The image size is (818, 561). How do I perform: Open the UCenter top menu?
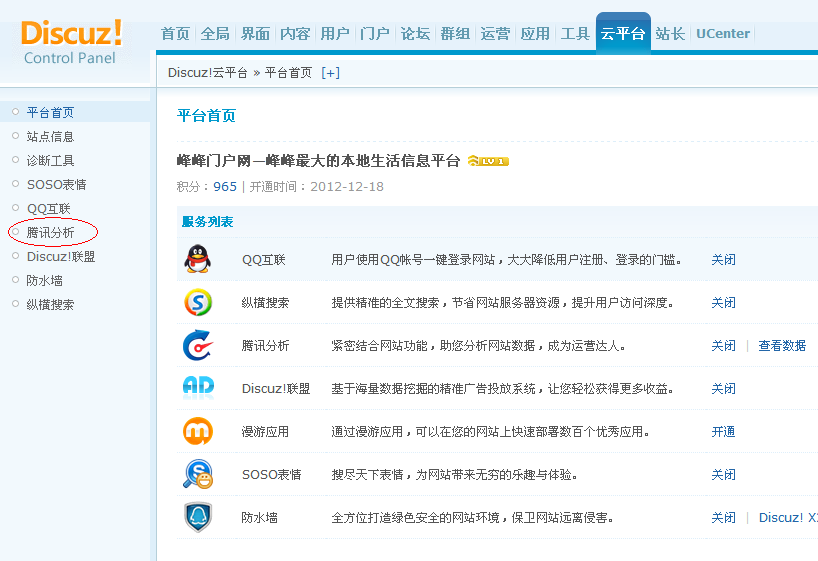(x=723, y=34)
